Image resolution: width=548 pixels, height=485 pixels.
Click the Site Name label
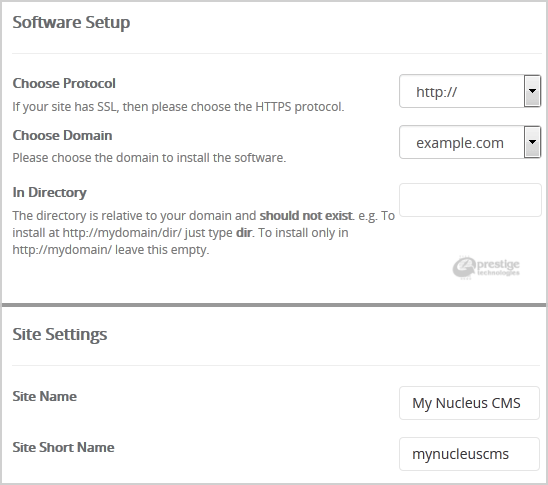click(44, 396)
